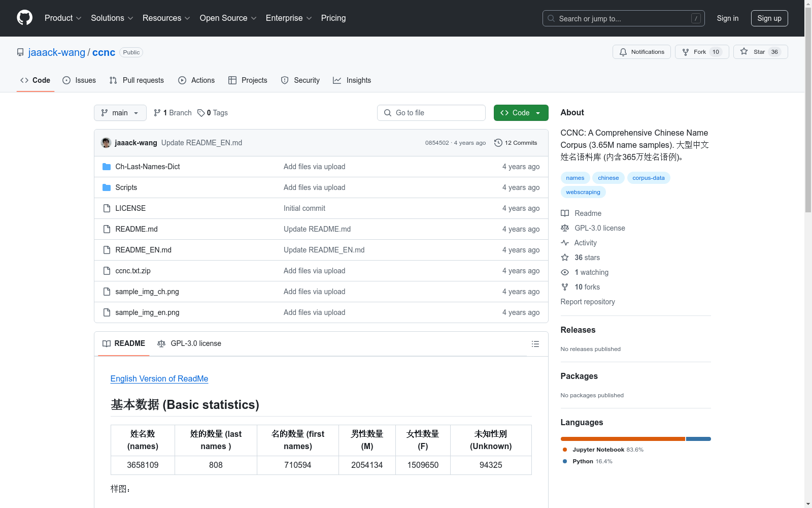The width and height of the screenshot is (812, 508).
Task: Click the slash shortcut icon in search box
Action: 696,18
